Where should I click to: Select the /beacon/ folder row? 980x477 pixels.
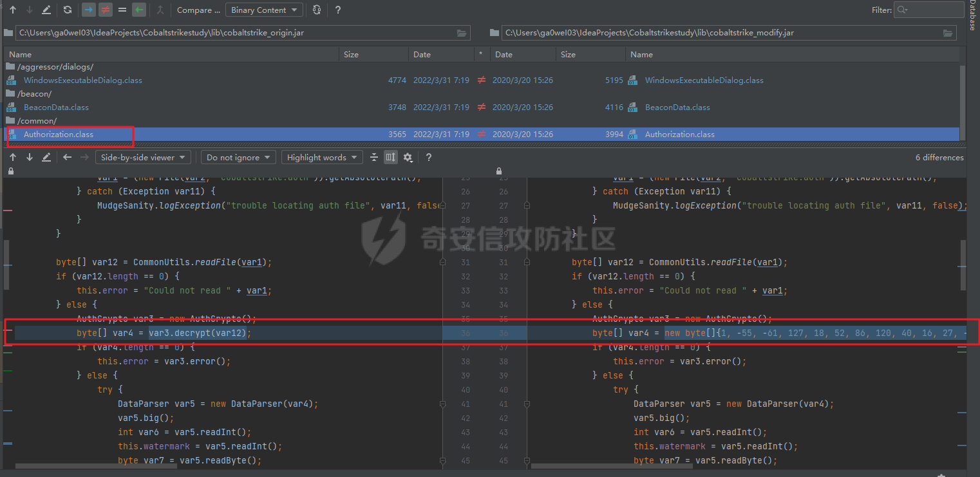pos(481,94)
